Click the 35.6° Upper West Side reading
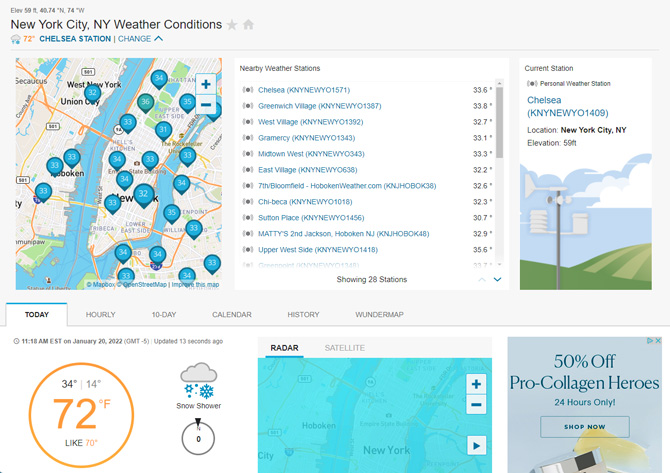670x473 pixels. point(482,250)
